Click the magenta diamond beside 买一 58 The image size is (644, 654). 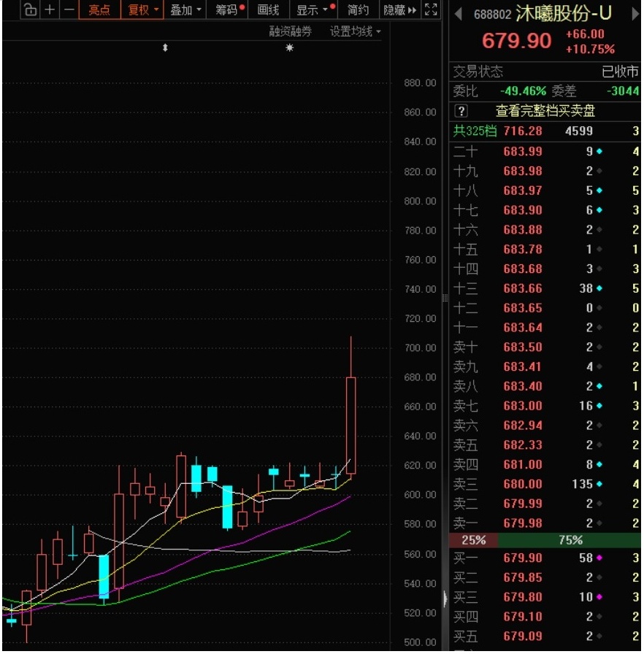(599, 558)
